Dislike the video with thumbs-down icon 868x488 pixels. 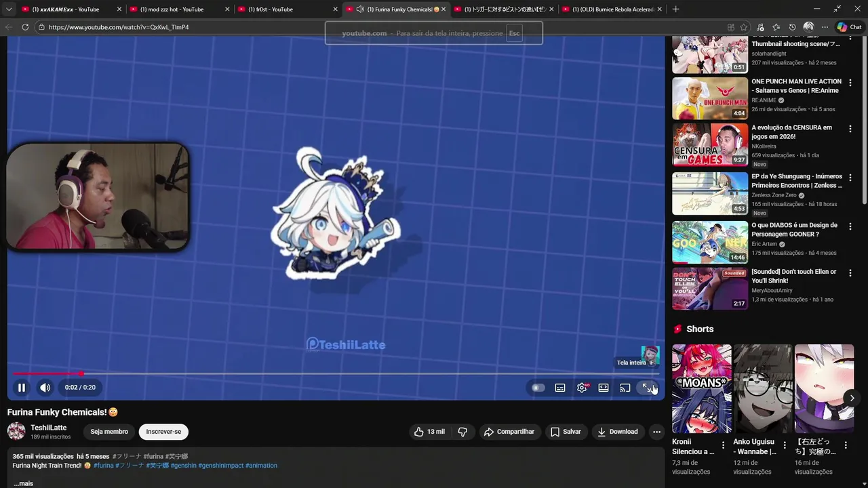[462, 432]
